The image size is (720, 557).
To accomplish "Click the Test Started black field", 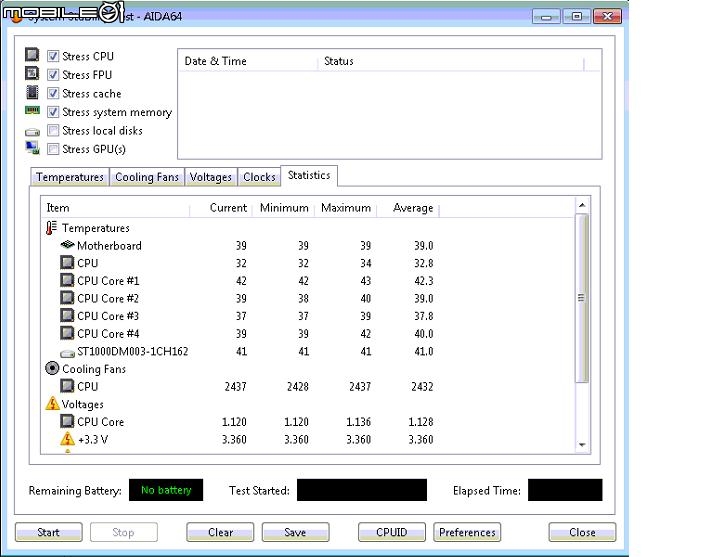I will click(362, 490).
